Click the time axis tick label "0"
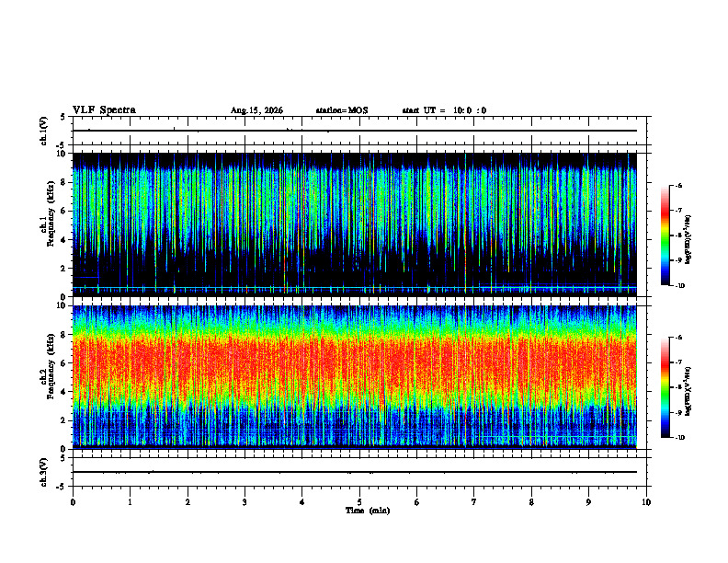 pyautogui.click(x=73, y=502)
